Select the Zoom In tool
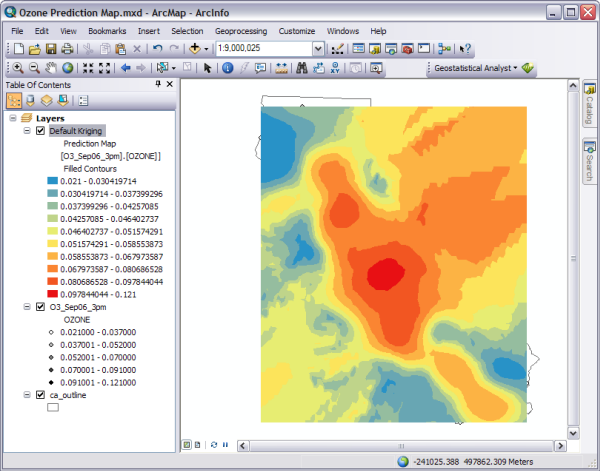The image size is (600, 471). (18, 68)
